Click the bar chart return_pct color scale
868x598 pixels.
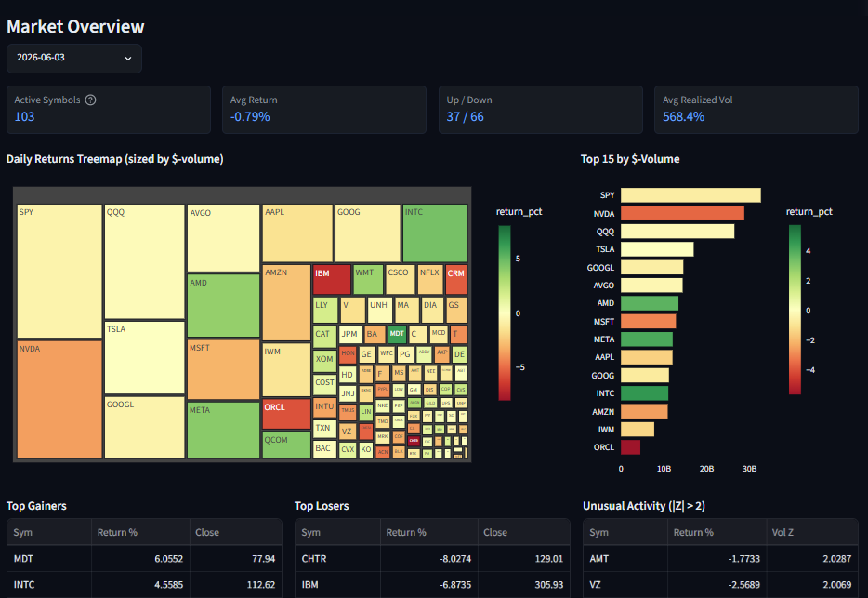click(795, 310)
